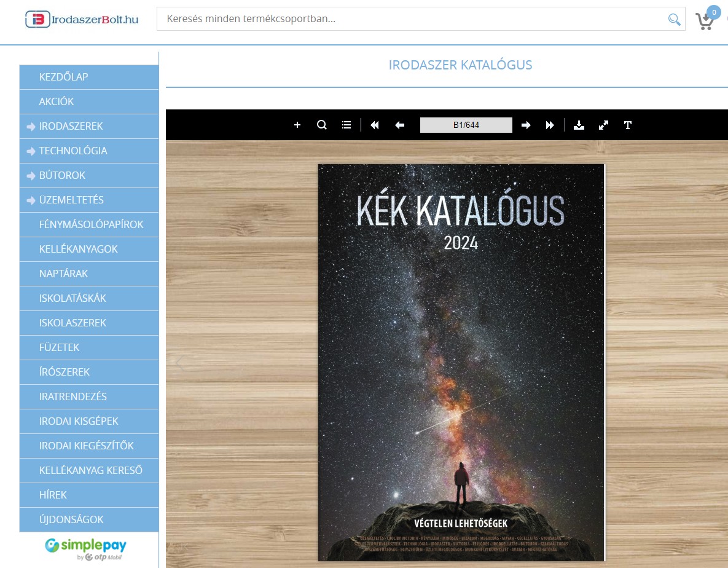The height and width of the screenshot is (568, 728).
Task: Zoom in with the plus icon in viewer toolbar
Action: pos(297,125)
